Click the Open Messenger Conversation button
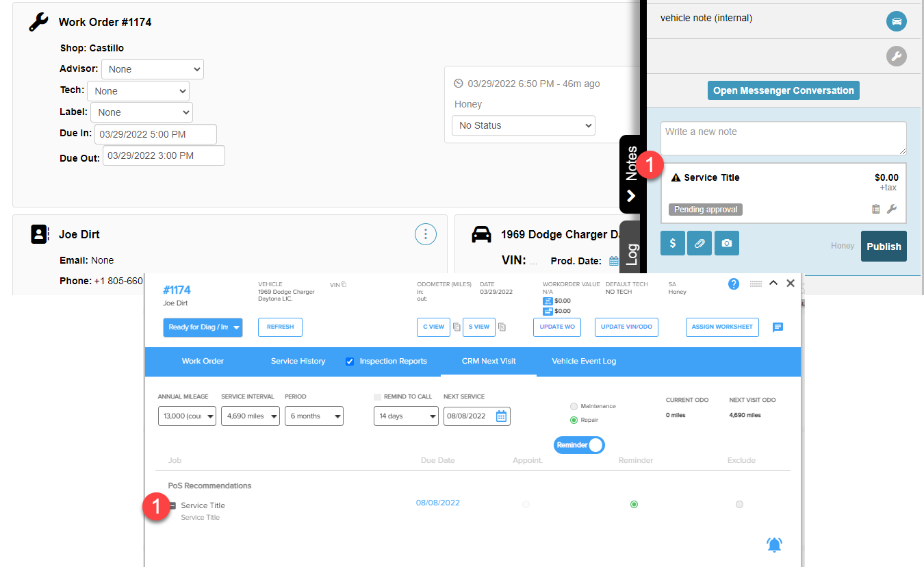 click(x=784, y=90)
